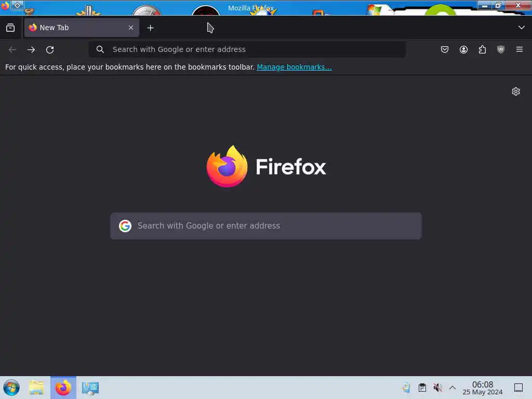The image size is (532, 399).
Task: Focus the address bar search field
Action: coord(247,49)
